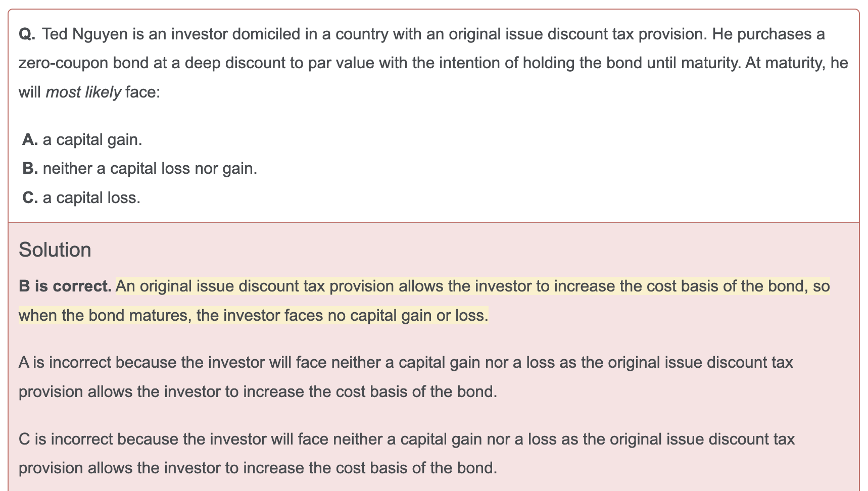The width and height of the screenshot is (868, 491).
Task: Click the bold "C." option letter
Action: point(30,198)
